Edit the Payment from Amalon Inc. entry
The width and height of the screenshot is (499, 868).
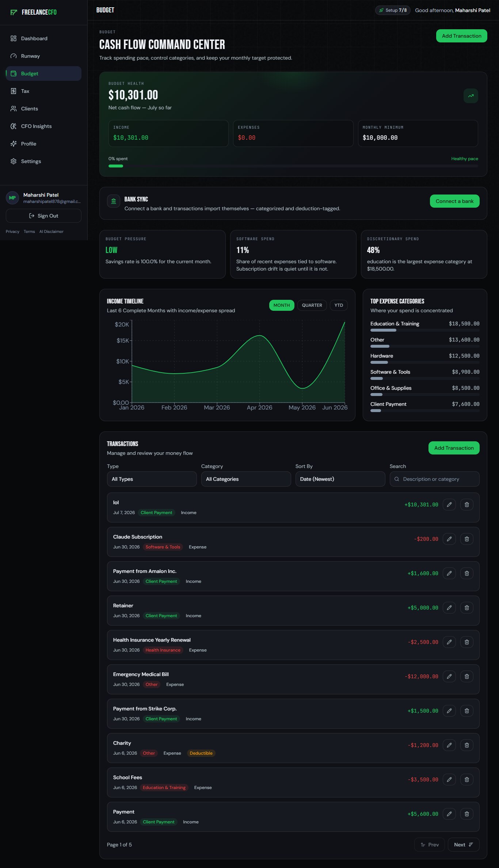[449, 573]
